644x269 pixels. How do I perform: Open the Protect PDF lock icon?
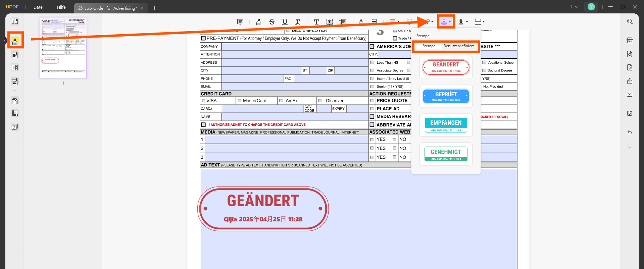click(x=630, y=67)
